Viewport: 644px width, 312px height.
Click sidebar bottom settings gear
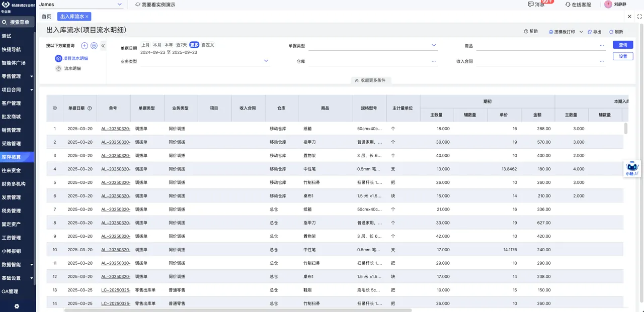[17, 306]
